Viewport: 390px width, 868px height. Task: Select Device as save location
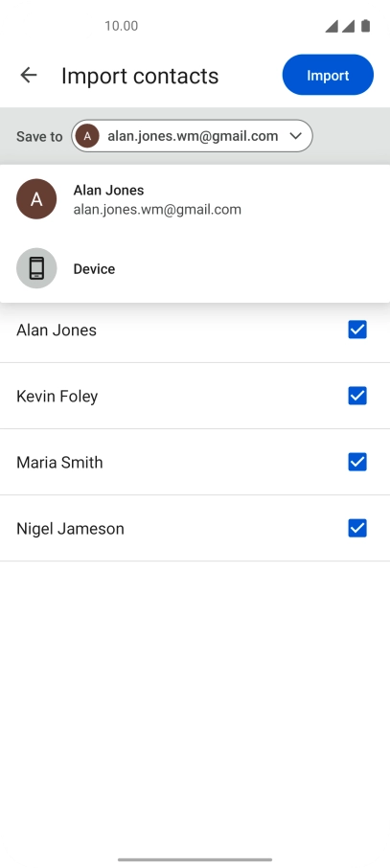[x=195, y=268]
